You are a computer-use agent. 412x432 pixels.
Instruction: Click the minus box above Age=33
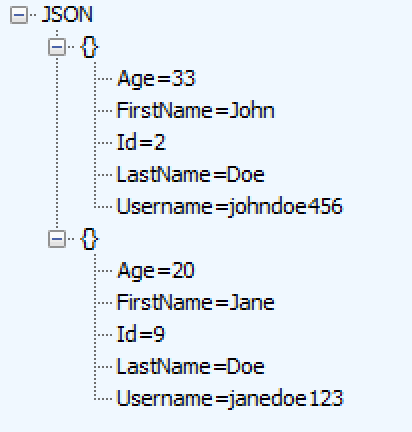[x=57, y=47]
